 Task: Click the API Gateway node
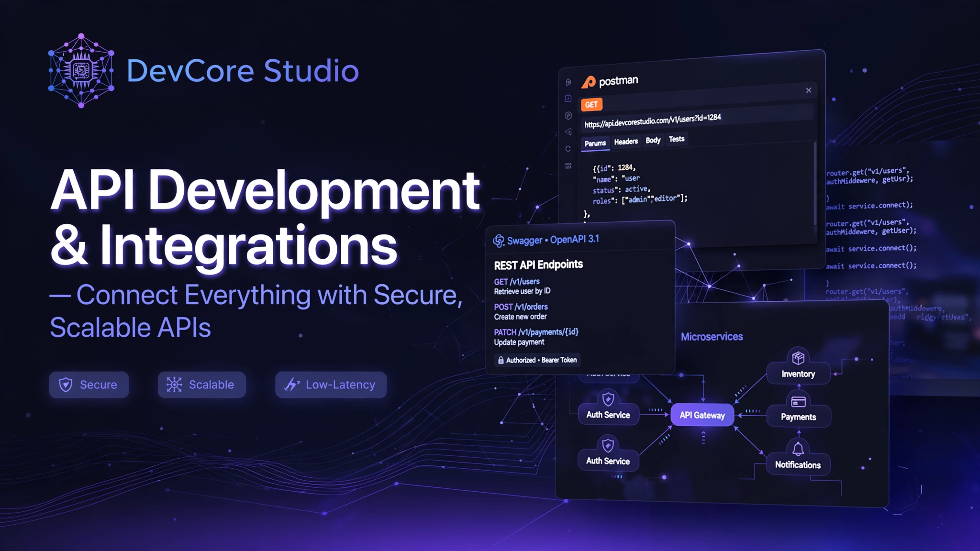702,415
